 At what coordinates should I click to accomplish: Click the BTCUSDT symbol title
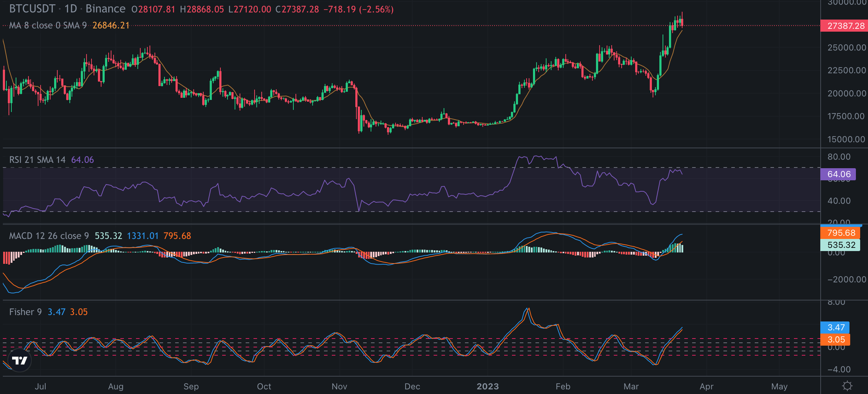click(x=32, y=9)
